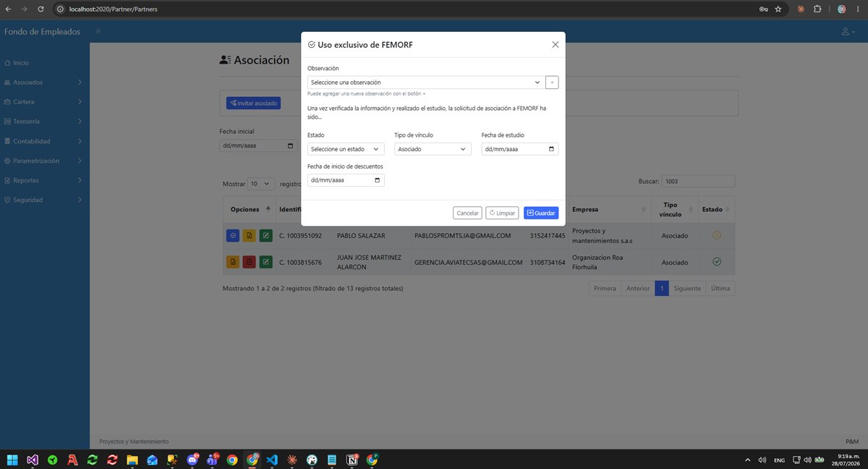Viewport: 868px width, 469px height.
Task: Open the Estado select in dialog
Action: click(346, 149)
